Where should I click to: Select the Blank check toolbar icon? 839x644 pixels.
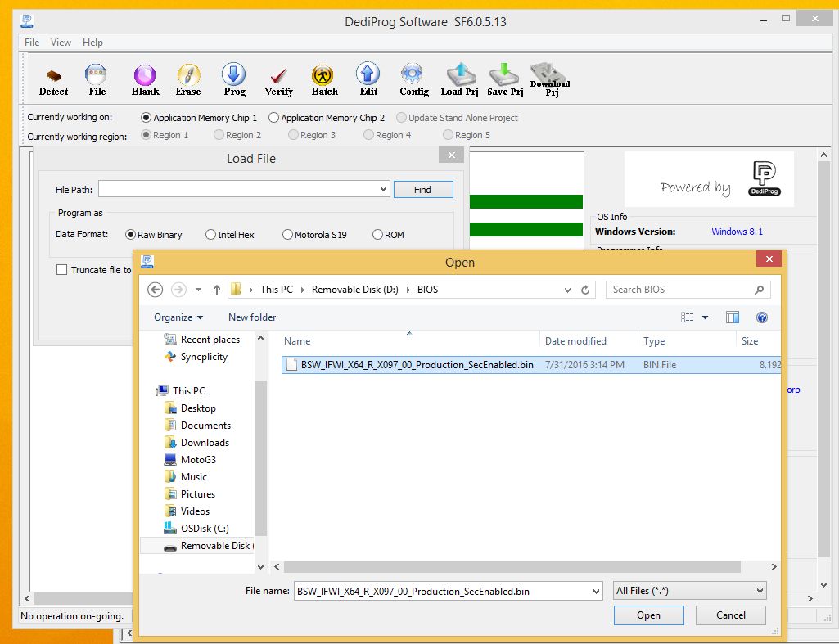point(145,79)
